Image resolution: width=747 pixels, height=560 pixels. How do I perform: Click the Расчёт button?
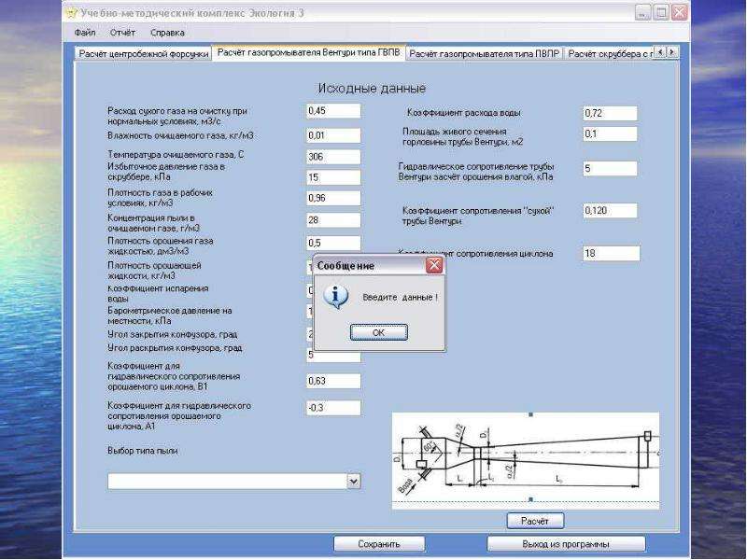535,521
